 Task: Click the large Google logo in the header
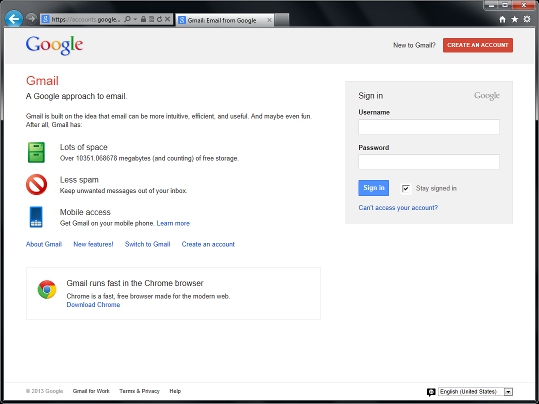[x=54, y=45]
